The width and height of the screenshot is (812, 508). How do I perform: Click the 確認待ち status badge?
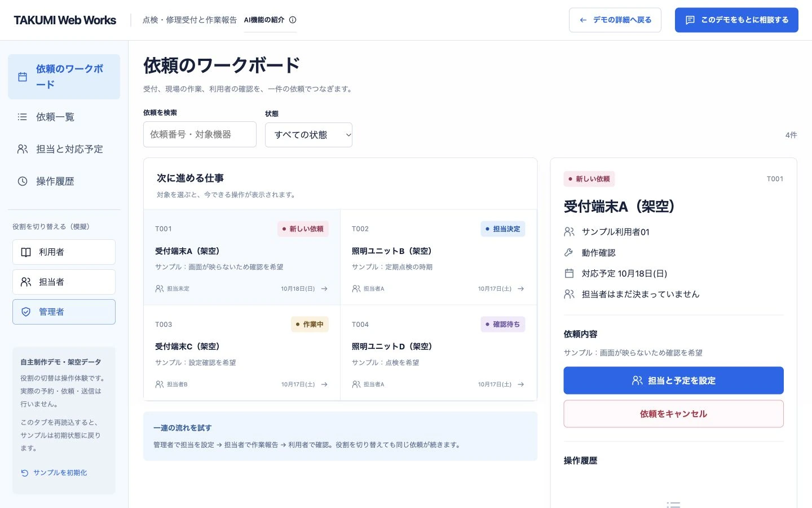pos(503,325)
